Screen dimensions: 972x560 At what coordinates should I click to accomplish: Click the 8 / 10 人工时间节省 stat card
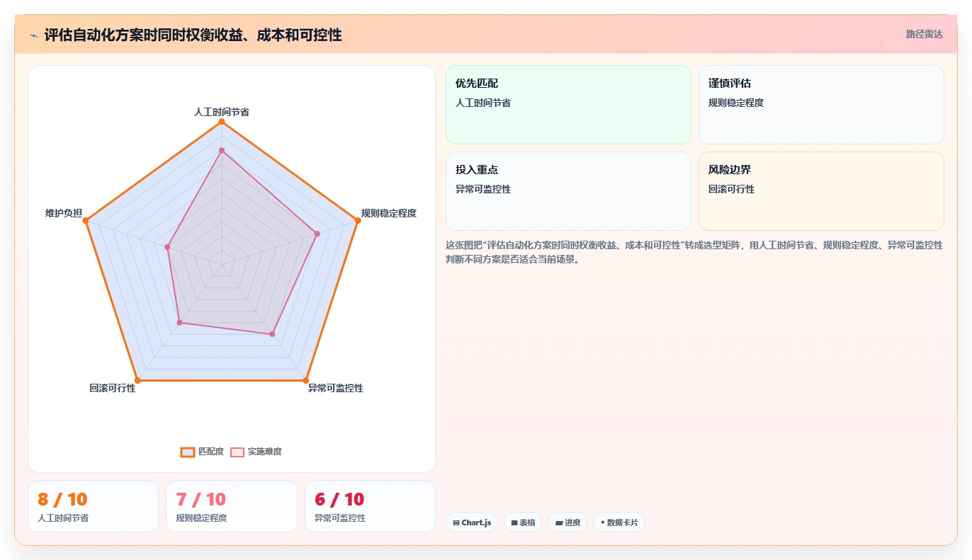[x=93, y=506]
